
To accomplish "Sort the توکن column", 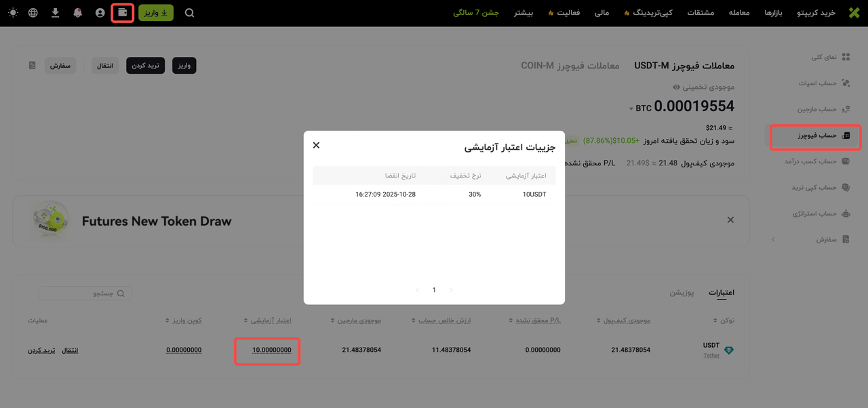I will (715, 321).
